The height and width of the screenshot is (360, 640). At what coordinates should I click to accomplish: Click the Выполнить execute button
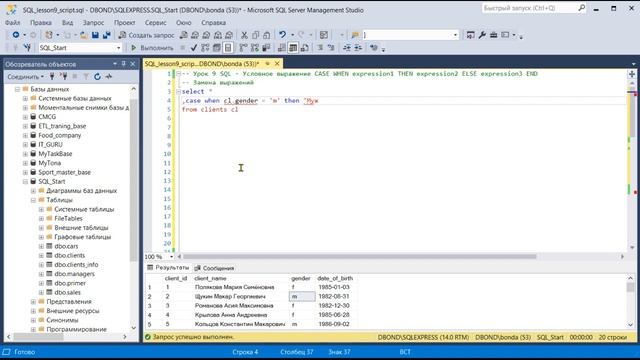coord(152,48)
